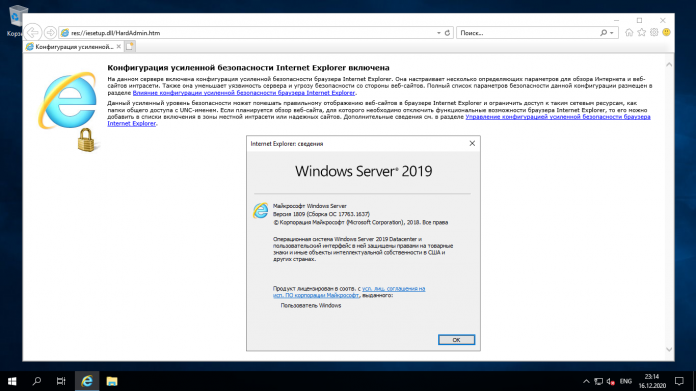Screen dimensions: 696x391
Task: Maximize the Internet Explorer window
Action: click(x=639, y=20)
